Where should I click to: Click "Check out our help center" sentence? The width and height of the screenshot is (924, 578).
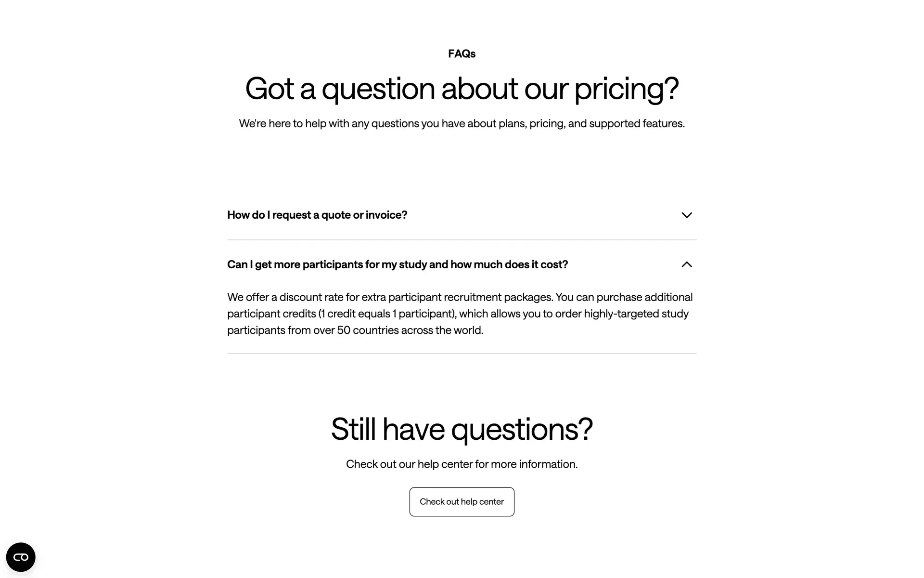462,464
